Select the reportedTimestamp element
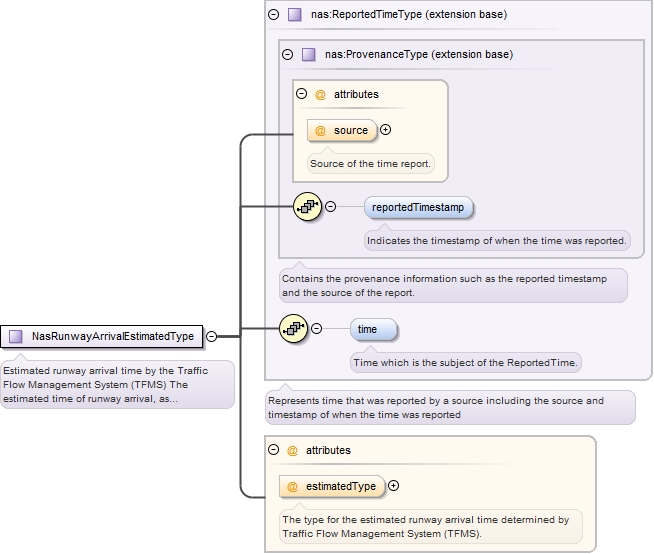Screen dimensions: 654x554 (418, 207)
